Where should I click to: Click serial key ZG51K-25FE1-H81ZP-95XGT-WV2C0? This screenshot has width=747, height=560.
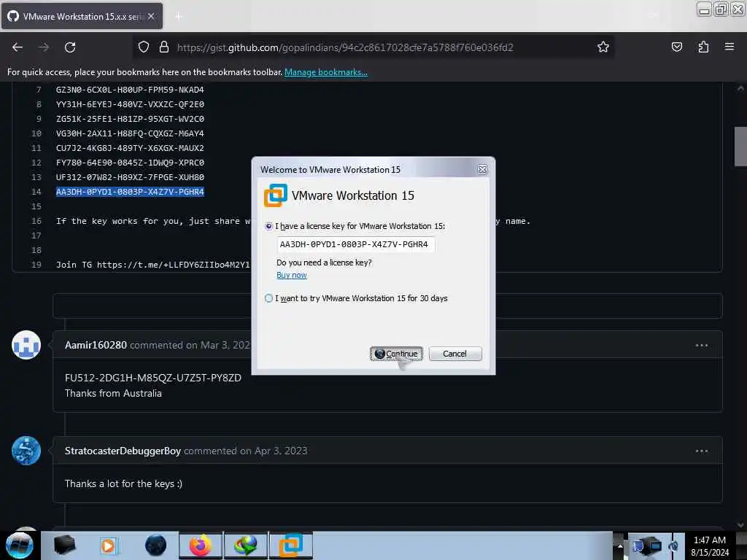point(130,119)
